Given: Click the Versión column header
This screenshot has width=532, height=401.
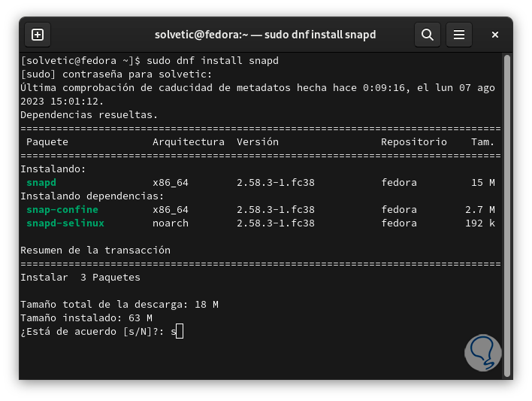Looking at the screenshot, I should 258,142.
